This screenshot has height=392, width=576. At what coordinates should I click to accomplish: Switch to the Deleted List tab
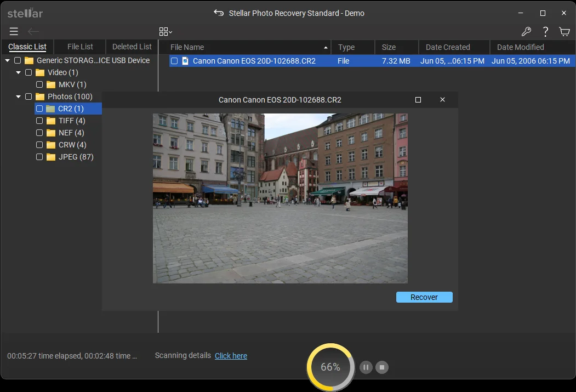click(132, 47)
